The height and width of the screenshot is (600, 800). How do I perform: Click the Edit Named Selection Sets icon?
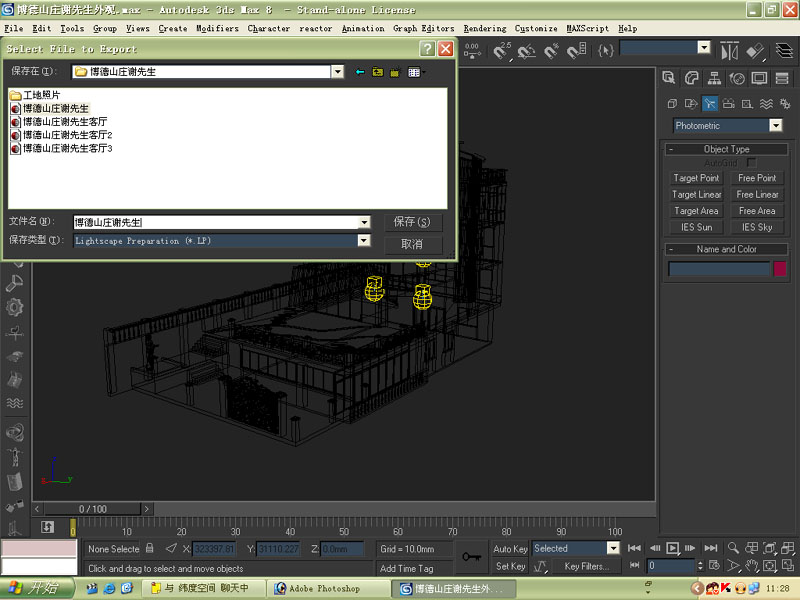coord(606,51)
